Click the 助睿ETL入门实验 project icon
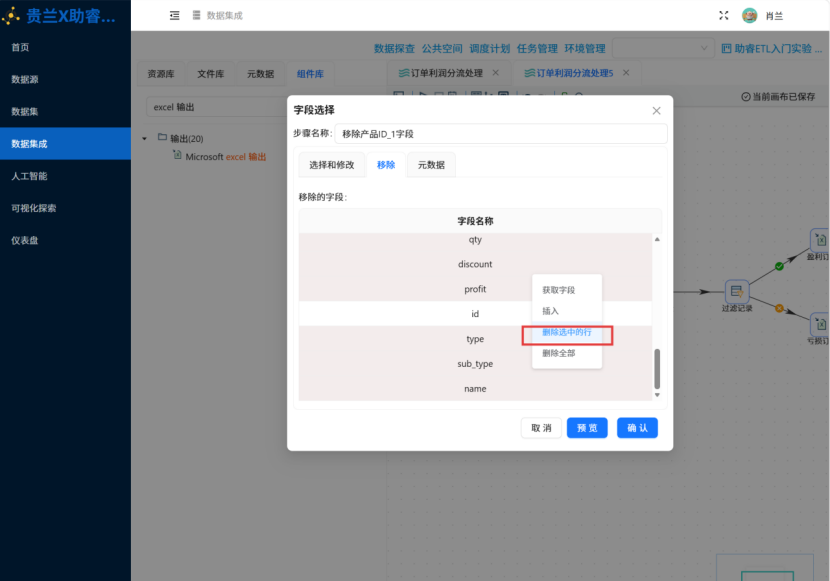 click(x=726, y=49)
